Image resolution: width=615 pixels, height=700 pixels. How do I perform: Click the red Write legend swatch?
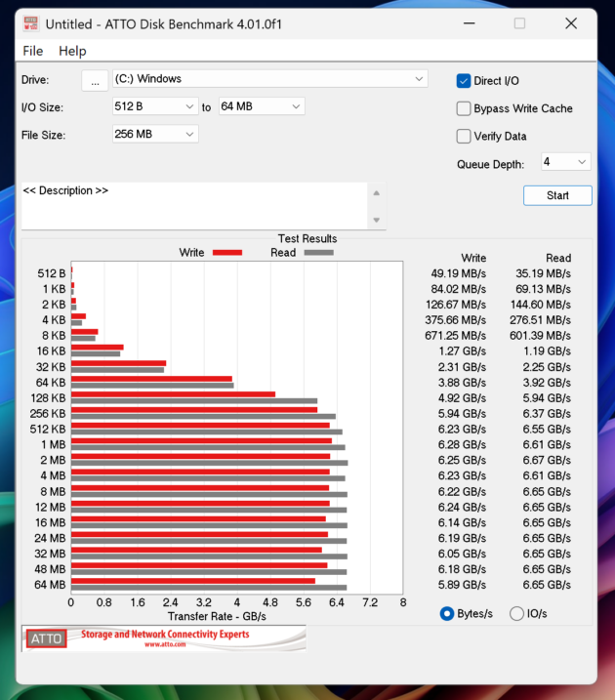coord(226,253)
